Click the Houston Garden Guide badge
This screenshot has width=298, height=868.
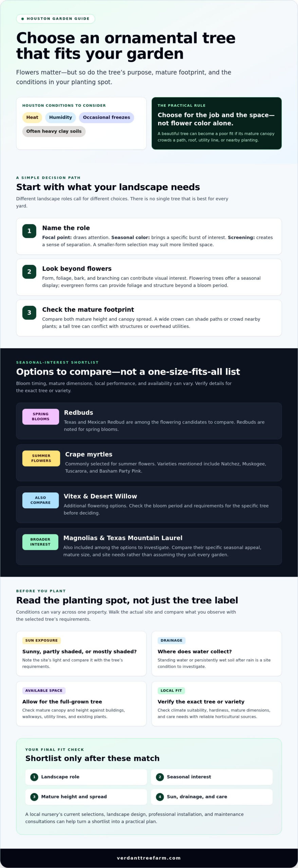(x=55, y=19)
